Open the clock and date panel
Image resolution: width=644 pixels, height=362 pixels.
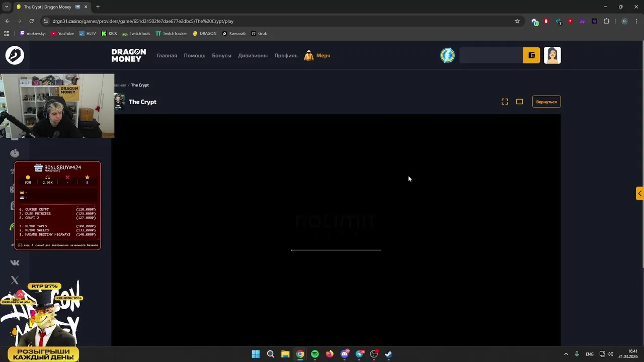(628, 354)
